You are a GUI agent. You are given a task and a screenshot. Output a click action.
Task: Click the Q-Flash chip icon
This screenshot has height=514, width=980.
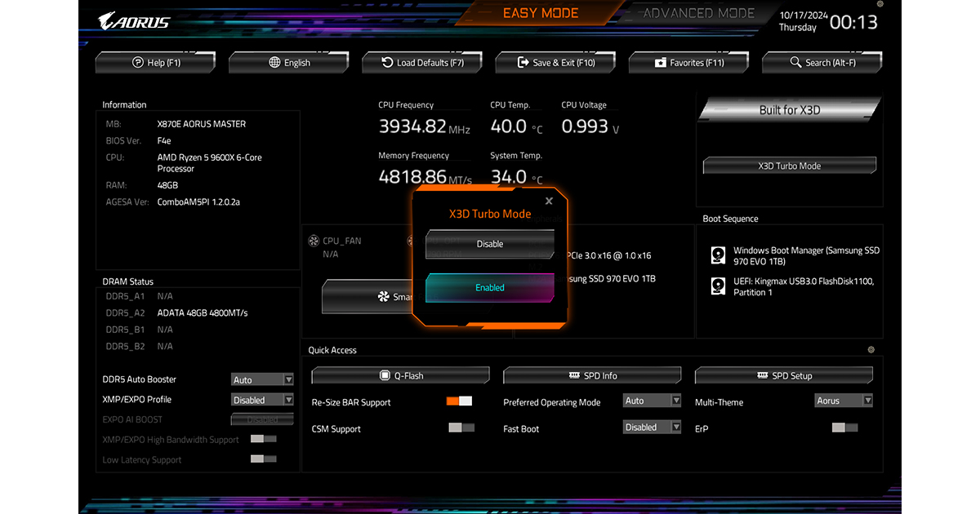(385, 375)
